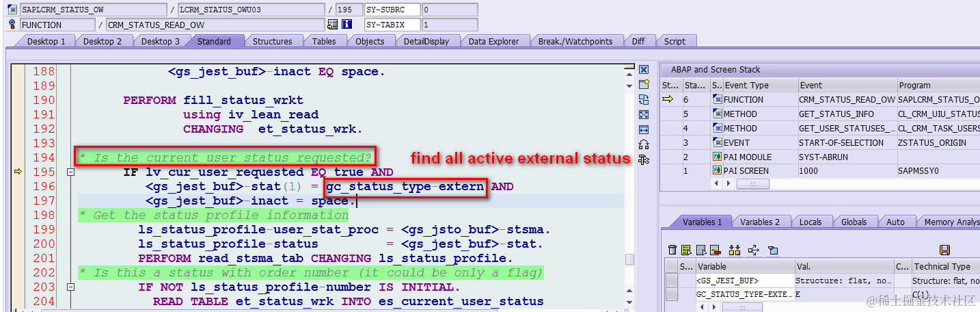Screen dimensions: 980x312
Task: Click the save icon in variables panel
Action: point(945,250)
